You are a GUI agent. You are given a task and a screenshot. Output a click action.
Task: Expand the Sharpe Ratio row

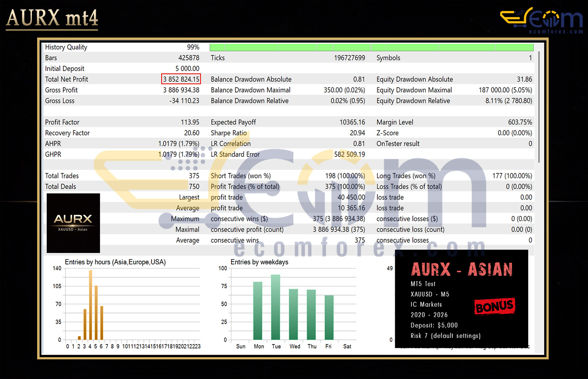click(230, 133)
